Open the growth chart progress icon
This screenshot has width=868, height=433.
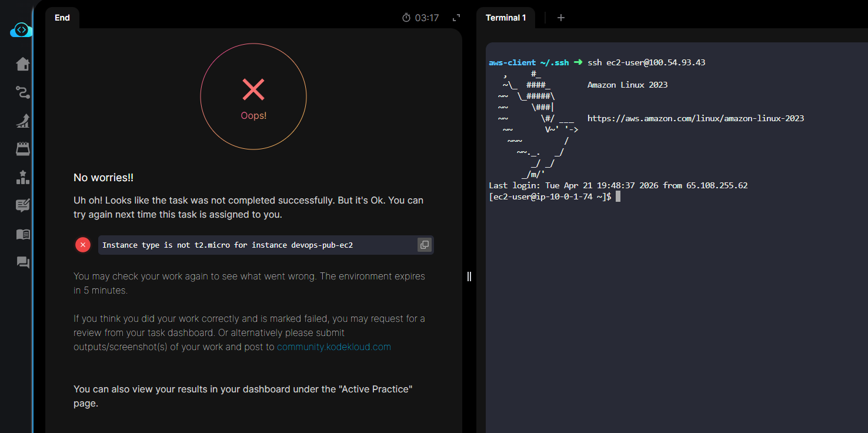pyautogui.click(x=23, y=121)
